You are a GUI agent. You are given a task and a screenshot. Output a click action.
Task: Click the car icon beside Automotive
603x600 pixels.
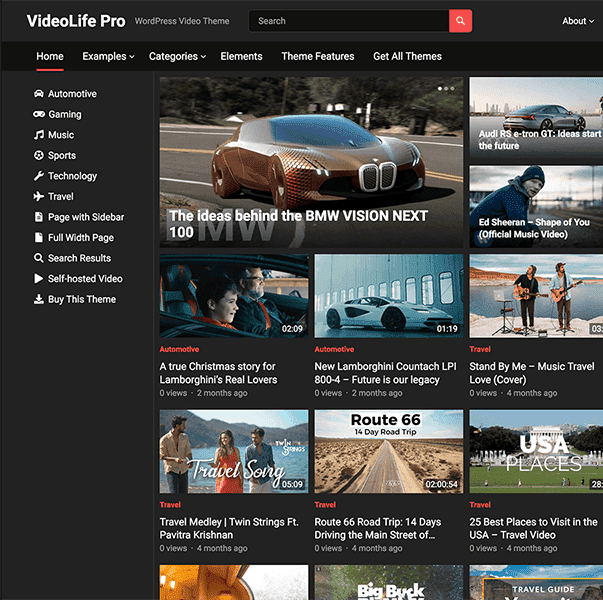point(39,94)
